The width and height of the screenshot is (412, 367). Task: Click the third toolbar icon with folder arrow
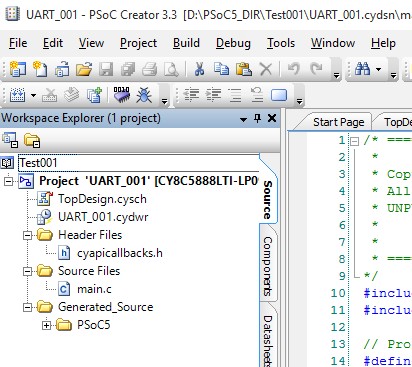62,69
